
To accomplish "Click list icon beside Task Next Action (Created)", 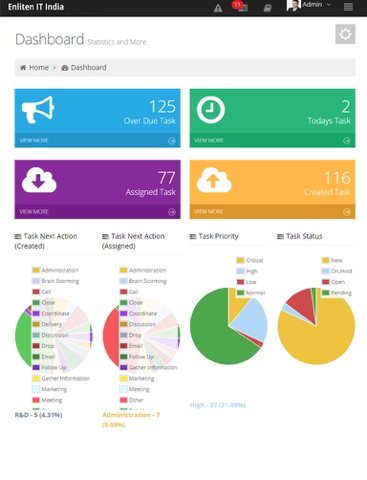I will click(18, 236).
